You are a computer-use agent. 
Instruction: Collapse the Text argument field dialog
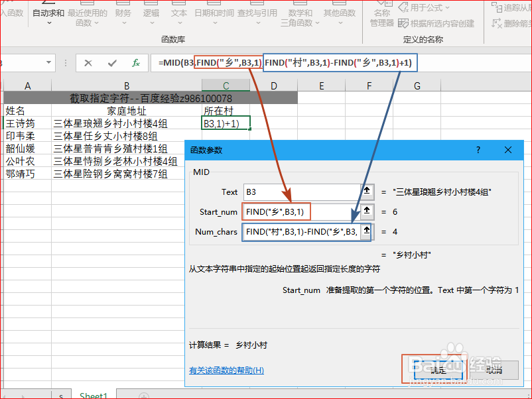point(366,192)
